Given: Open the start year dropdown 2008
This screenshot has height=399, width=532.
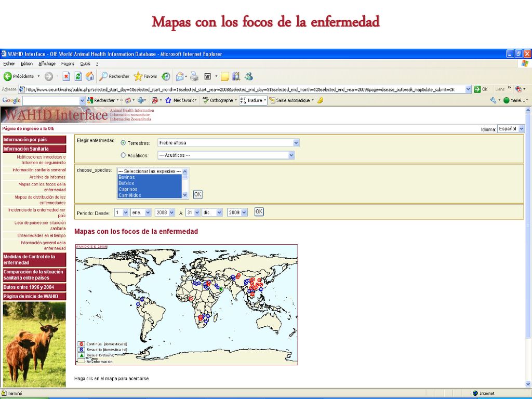Looking at the screenshot, I should [x=165, y=212].
